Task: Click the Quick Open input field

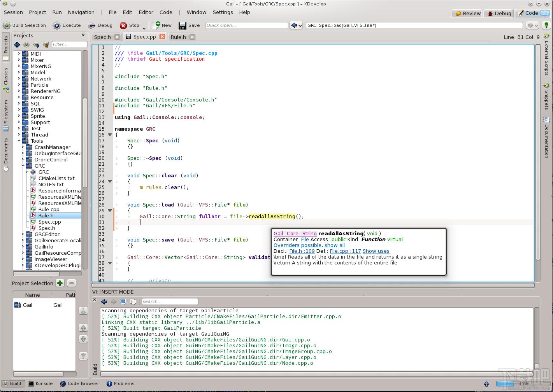Action: [x=247, y=25]
